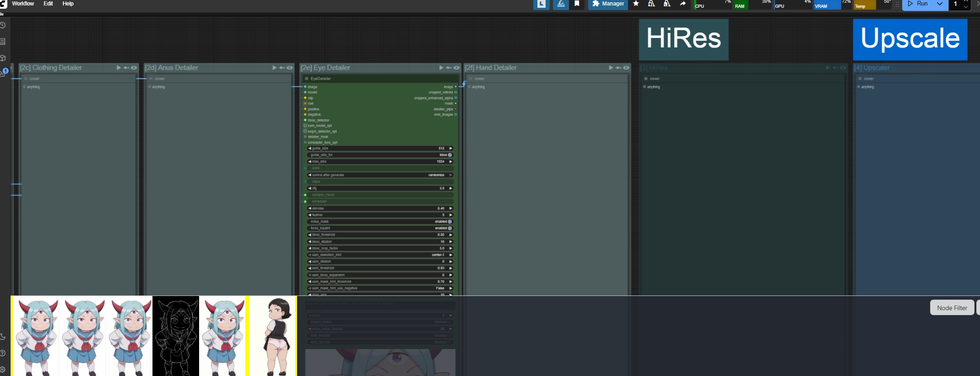Click the ComfyUI logo icon
The image size is (980, 376).
(x=3, y=4)
